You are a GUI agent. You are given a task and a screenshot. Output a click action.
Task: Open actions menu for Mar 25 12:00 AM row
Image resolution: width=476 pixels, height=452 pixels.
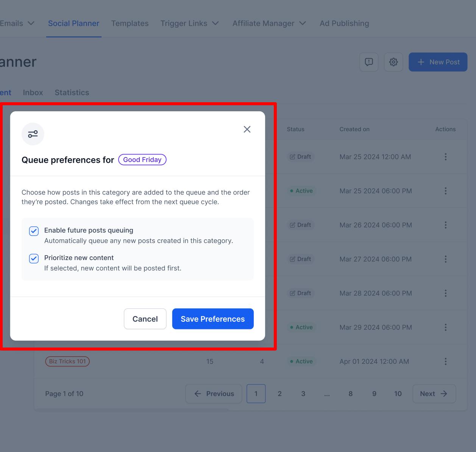[445, 157]
